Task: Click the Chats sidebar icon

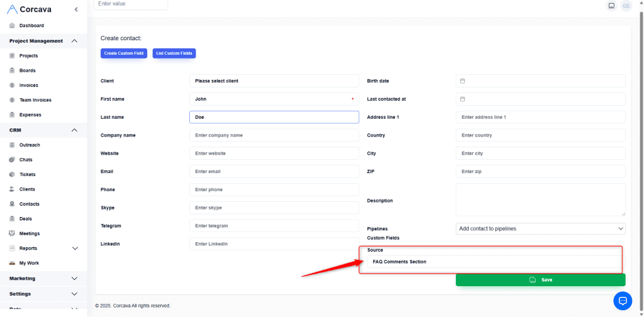Action: 12,160
